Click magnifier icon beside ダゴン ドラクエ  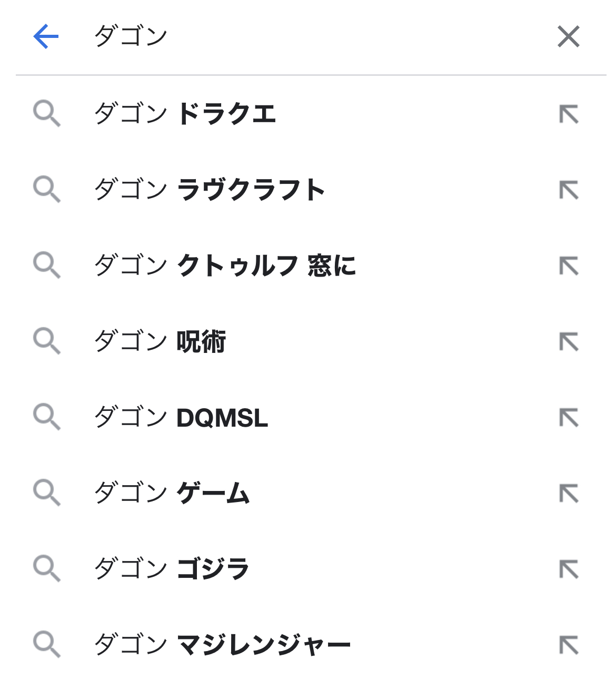(x=47, y=114)
